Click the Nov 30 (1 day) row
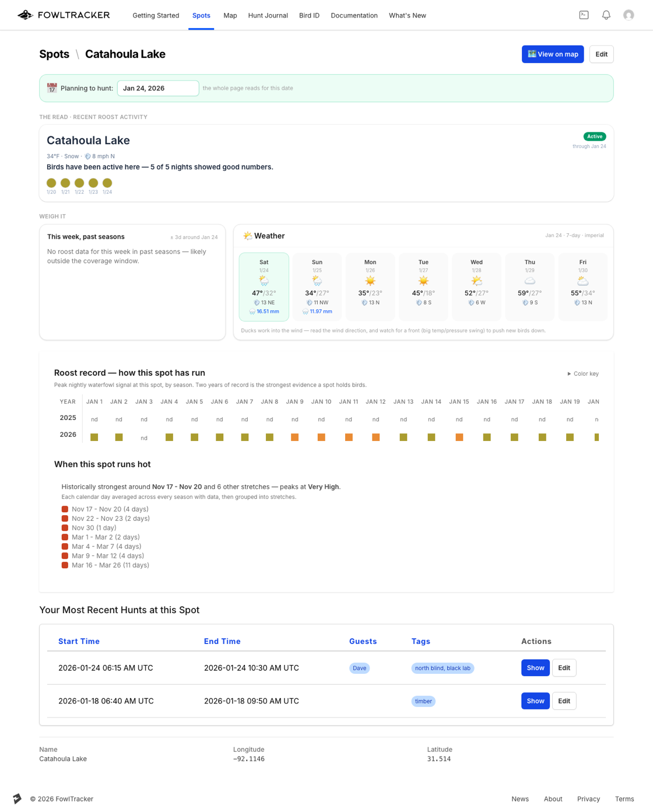Screen dimensions: 653x812 pos(89,528)
